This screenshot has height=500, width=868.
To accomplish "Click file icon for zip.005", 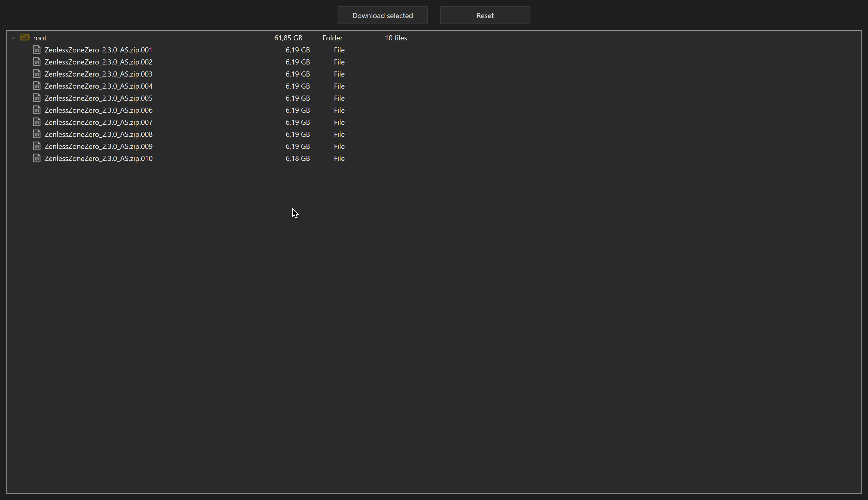I will [x=37, y=98].
